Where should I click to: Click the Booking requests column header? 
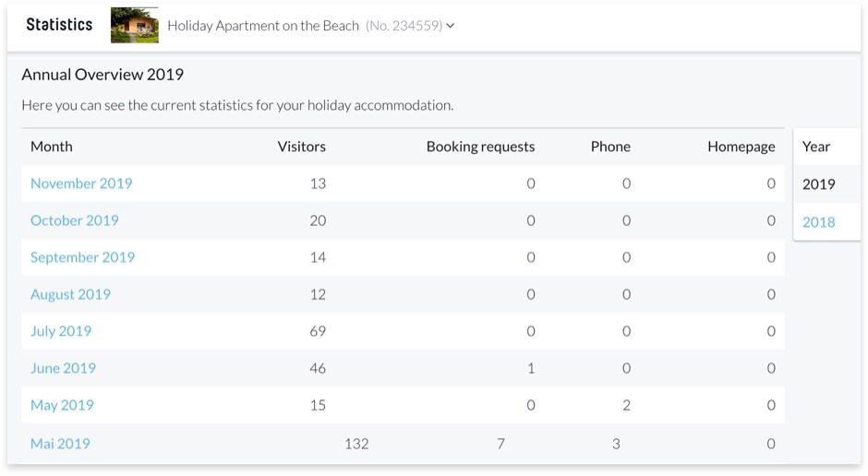pos(480,147)
